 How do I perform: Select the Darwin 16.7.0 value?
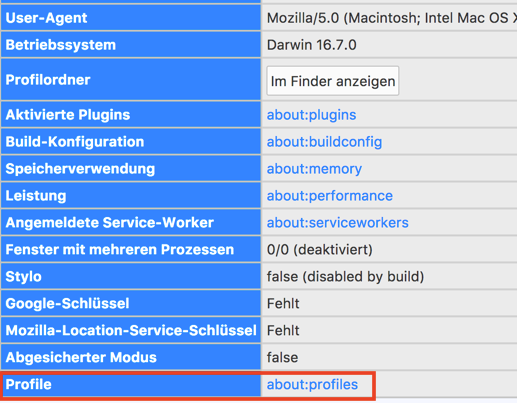tap(311, 45)
